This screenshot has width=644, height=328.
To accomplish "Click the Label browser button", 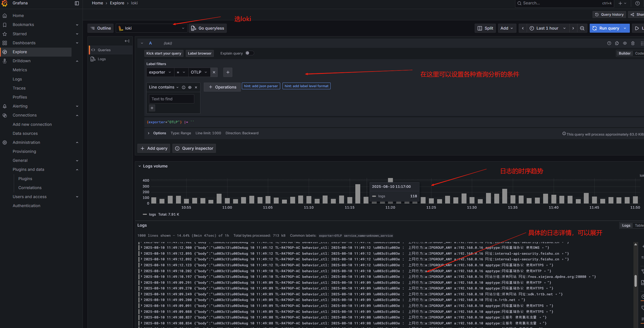I will coord(199,53).
